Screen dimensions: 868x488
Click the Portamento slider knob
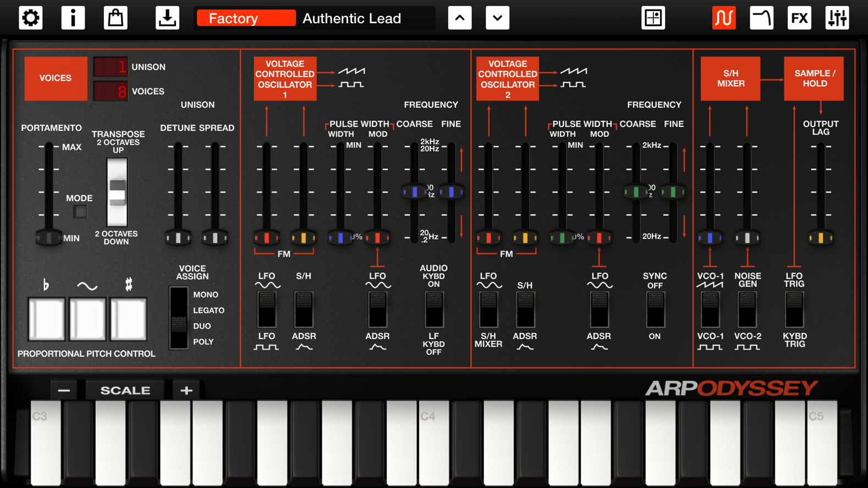coord(49,237)
